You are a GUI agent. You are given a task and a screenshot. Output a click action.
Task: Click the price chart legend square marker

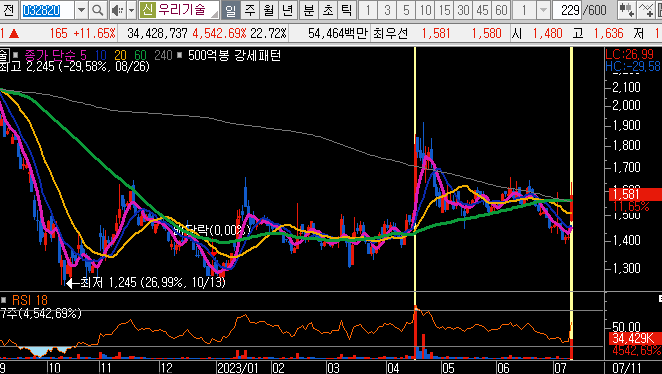tap(16, 55)
